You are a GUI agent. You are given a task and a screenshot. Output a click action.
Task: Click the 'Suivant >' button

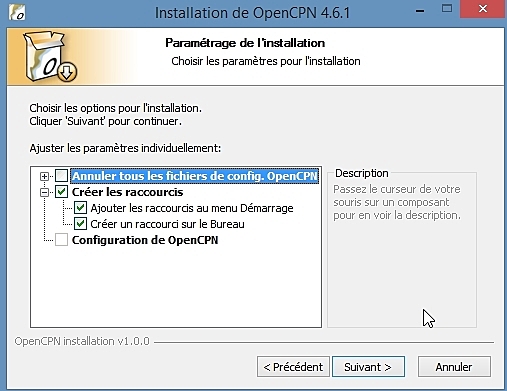point(368,367)
